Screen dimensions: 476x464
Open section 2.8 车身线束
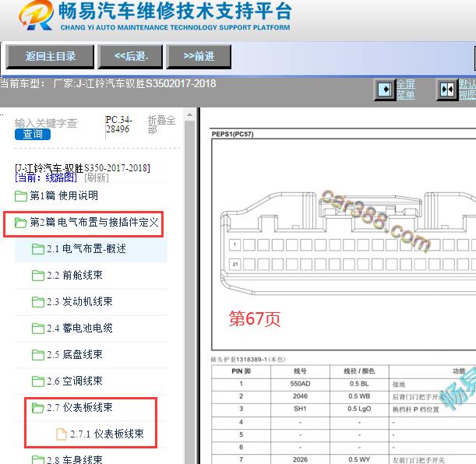pos(74,460)
